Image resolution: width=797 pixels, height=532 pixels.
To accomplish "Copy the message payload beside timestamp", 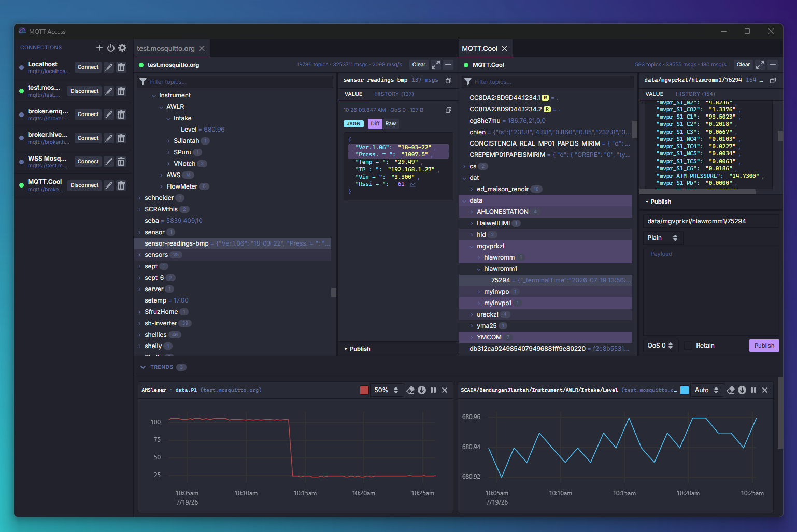I will pos(449,110).
